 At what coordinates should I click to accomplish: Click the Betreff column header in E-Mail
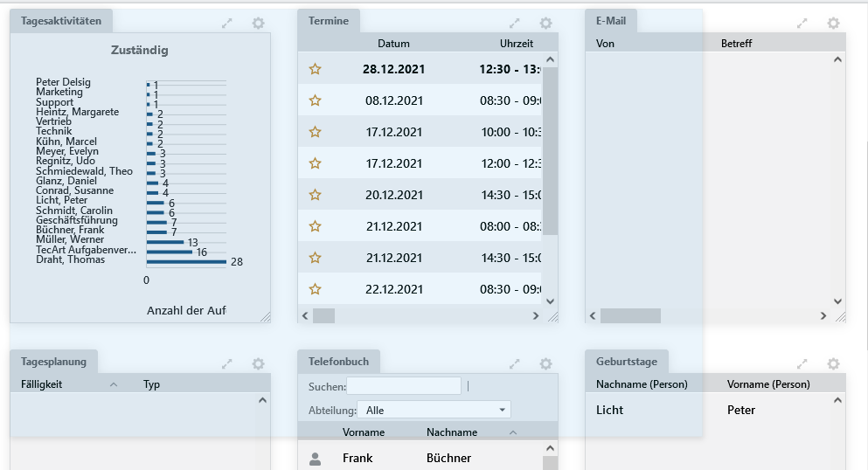pyautogui.click(x=736, y=44)
